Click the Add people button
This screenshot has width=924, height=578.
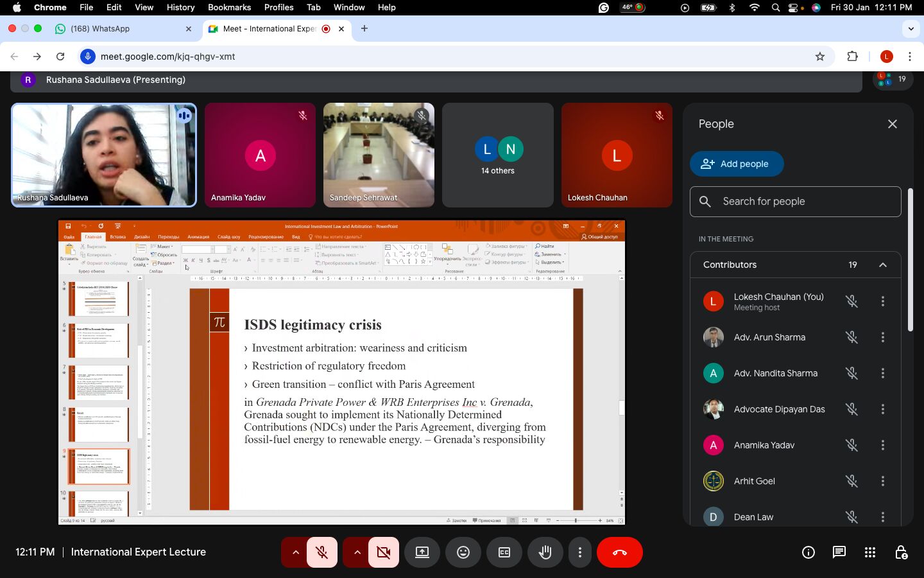pos(737,164)
